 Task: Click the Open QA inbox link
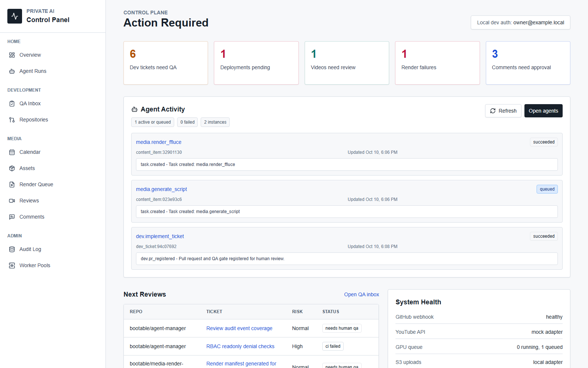(362, 294)
